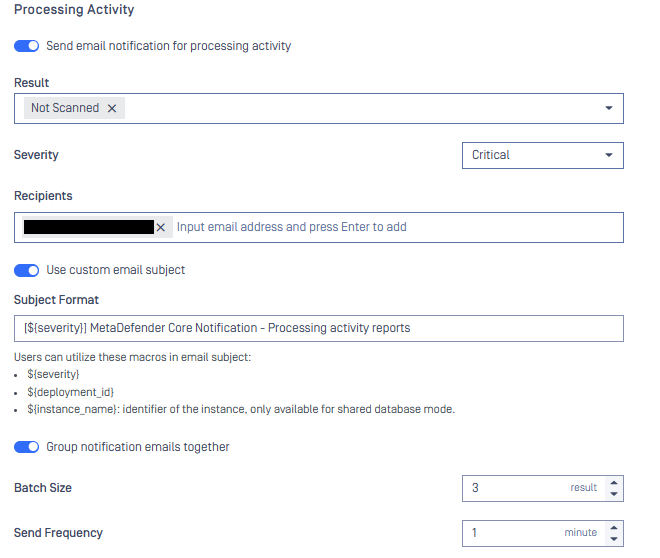Expand the Result dropdown arrow

(609, 108)
